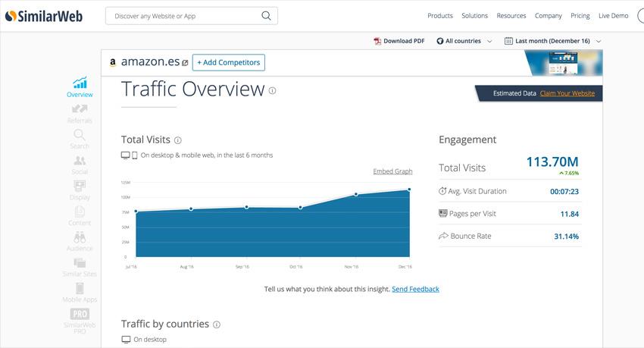Go to the Pricing page
This screenshot has height=348, width=644.
click(580, 16)
